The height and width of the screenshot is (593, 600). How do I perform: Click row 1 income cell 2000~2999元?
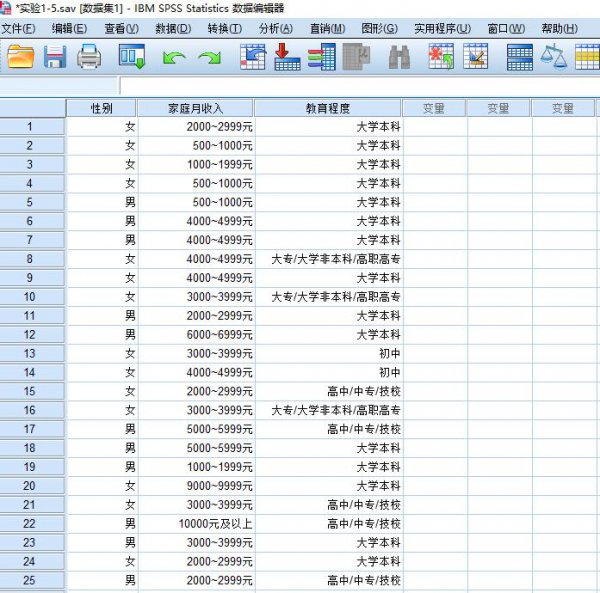point(196,127)
